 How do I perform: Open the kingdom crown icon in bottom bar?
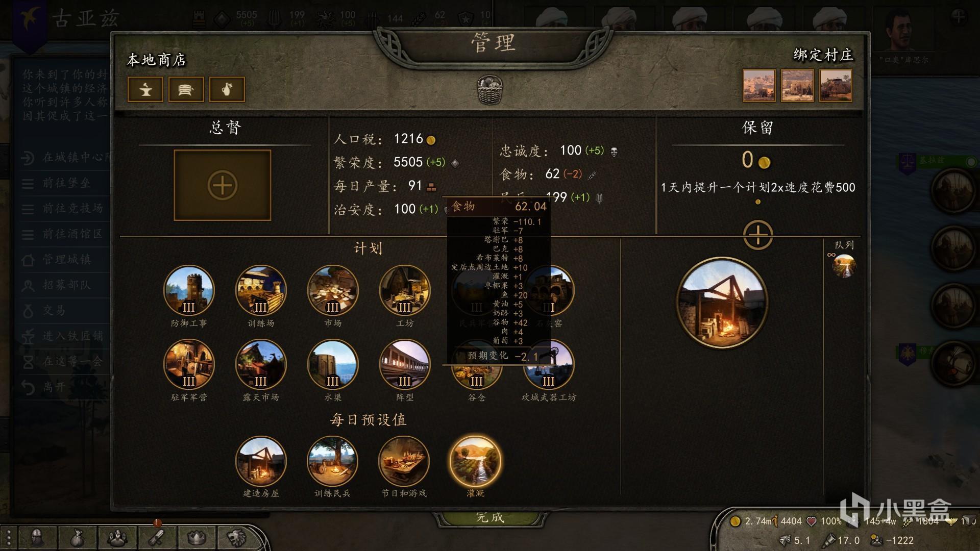click(197, 538)
